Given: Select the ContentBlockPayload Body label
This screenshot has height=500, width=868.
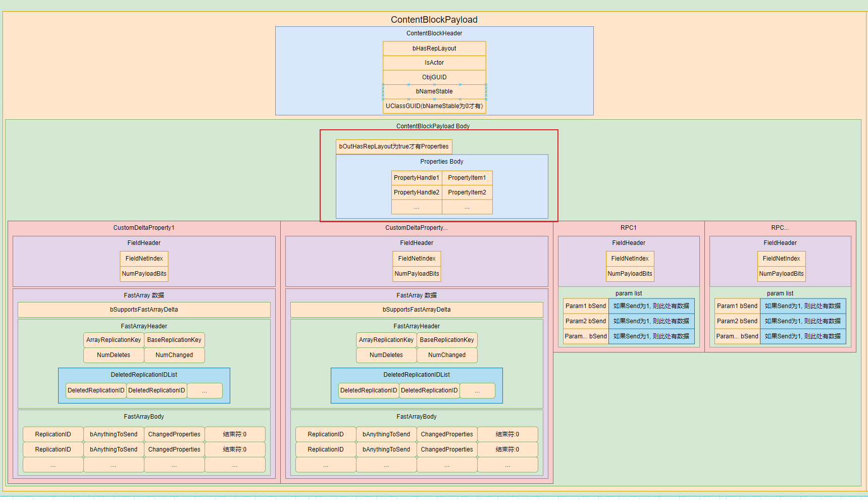Looking at the screenshot, I should click(433, 126).
